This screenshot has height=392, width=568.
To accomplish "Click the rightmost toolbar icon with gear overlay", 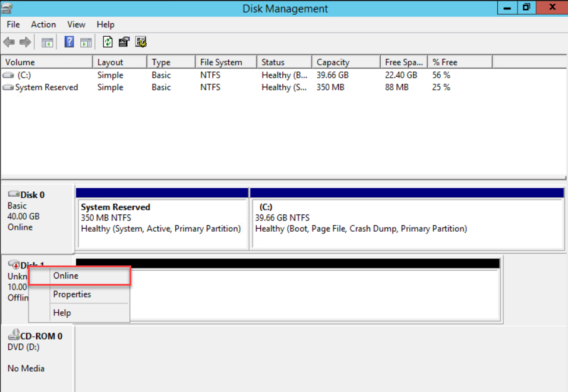I will [141, 42].
